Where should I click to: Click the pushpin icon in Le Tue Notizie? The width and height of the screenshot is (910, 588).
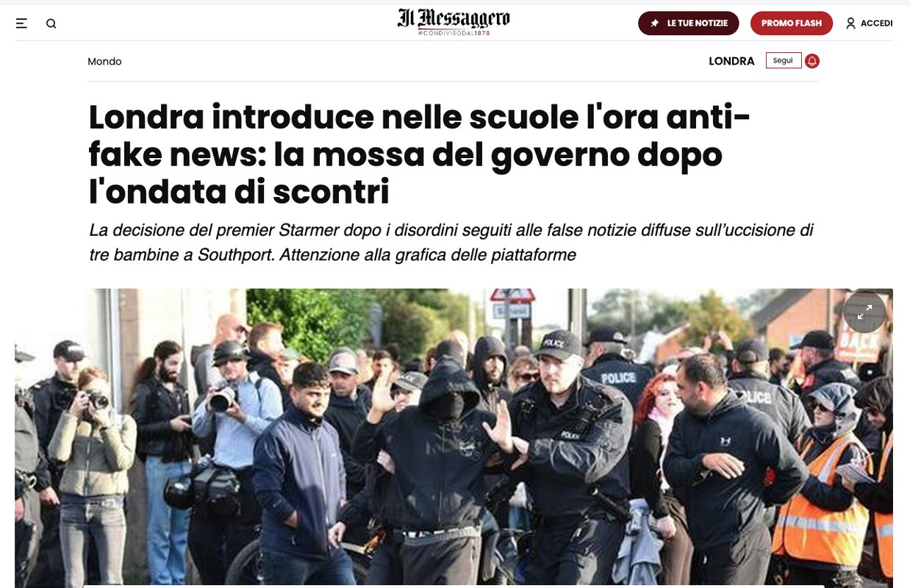click(x=655, y=24)
